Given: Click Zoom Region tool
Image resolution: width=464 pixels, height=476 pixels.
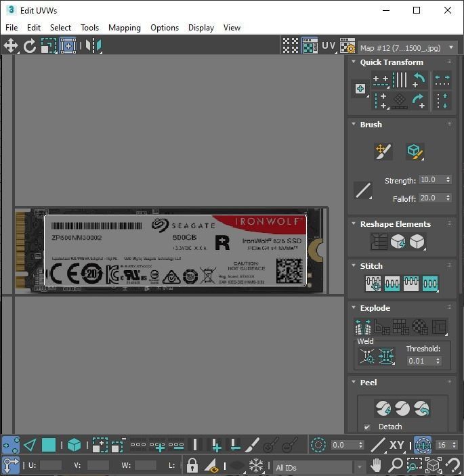Looking at the screenshot, I should click(x=414, y=464).
